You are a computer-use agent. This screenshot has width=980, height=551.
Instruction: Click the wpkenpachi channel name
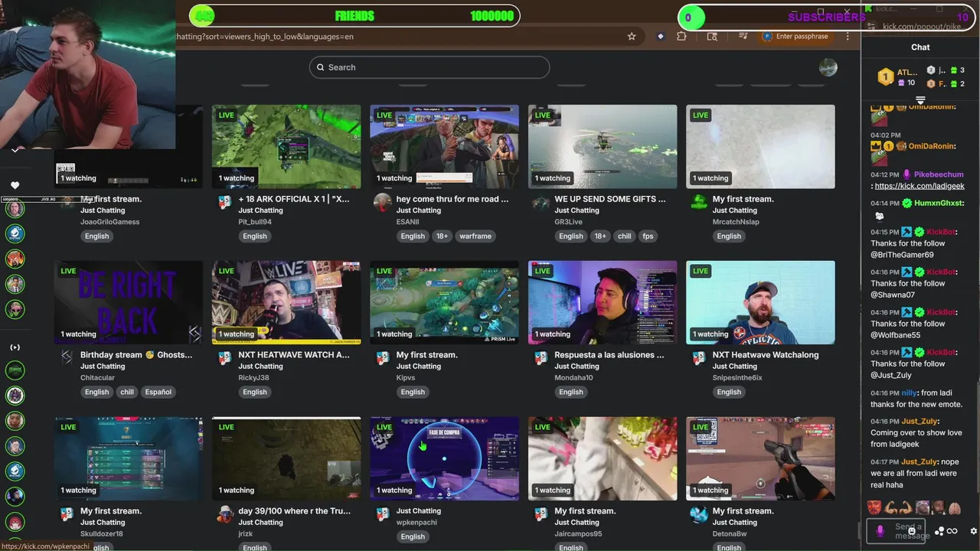[416, 523]
